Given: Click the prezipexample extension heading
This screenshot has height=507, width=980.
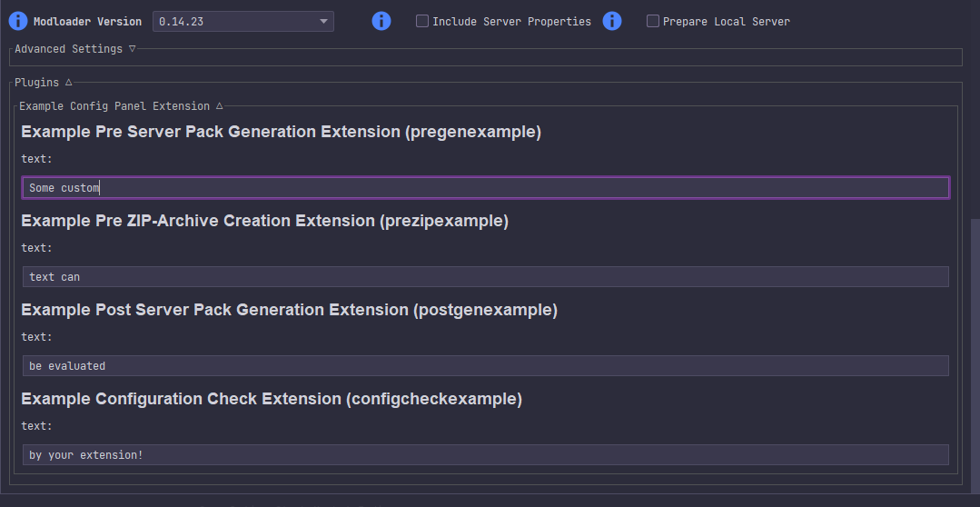Looking at the screenshot, I should point(264,221).
